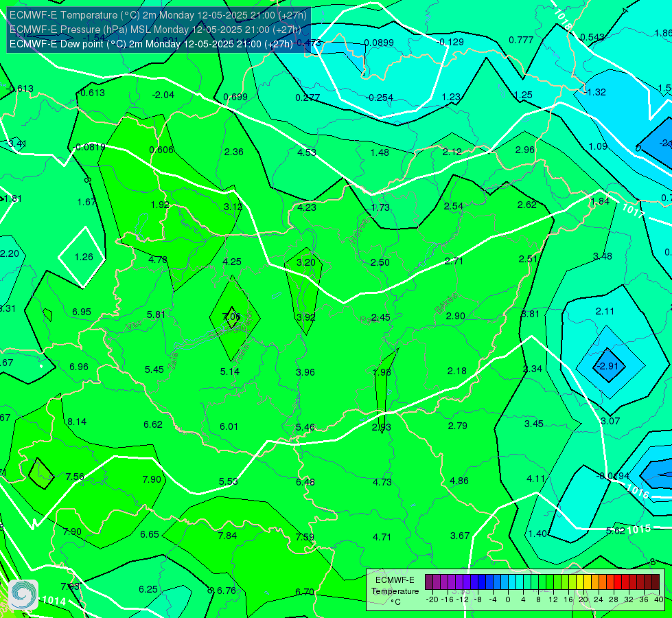
Task: Click the -1.32 value
Action: click(595, 92)
